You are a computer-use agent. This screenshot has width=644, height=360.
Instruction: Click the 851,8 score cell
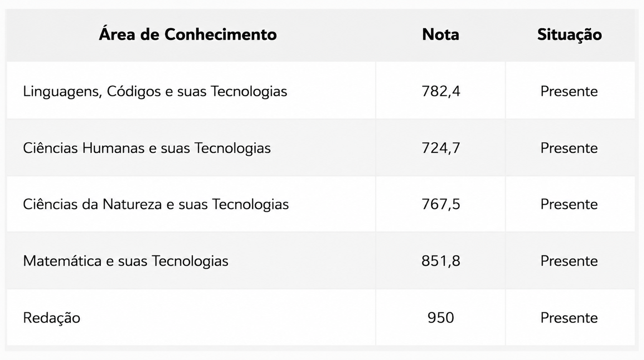point(440,261)
